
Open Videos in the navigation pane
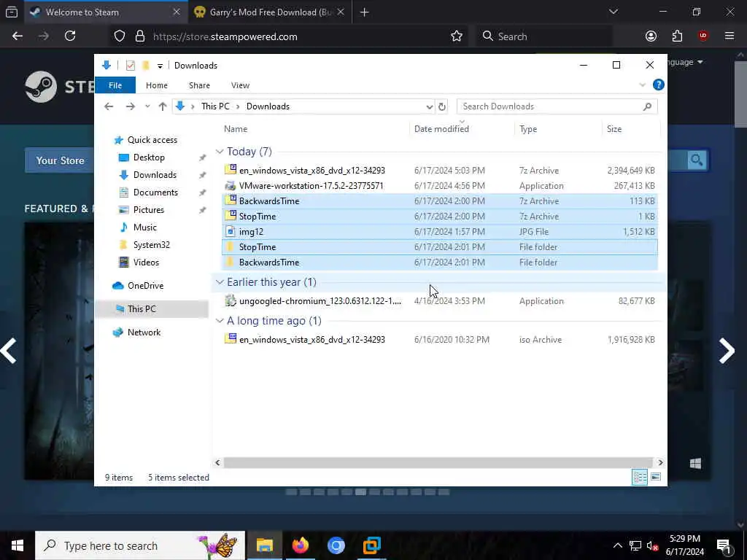146,262
